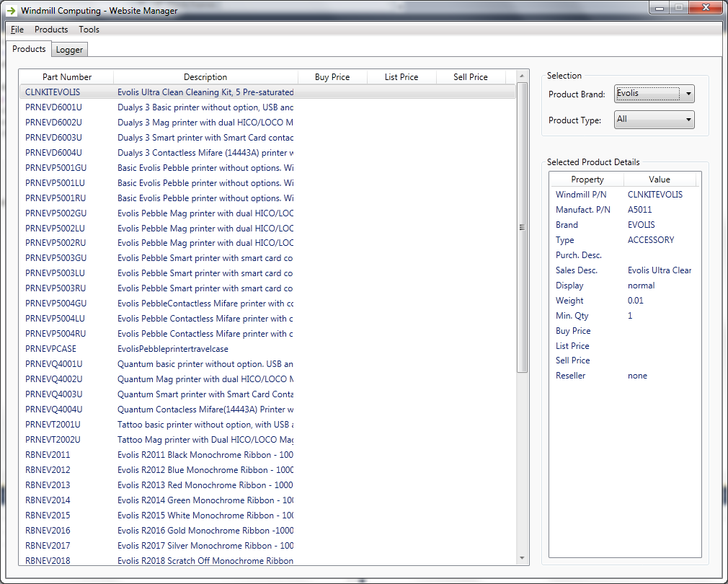Open the Product Brand dropdown
The image size is (728, 584).
[654, 94]
